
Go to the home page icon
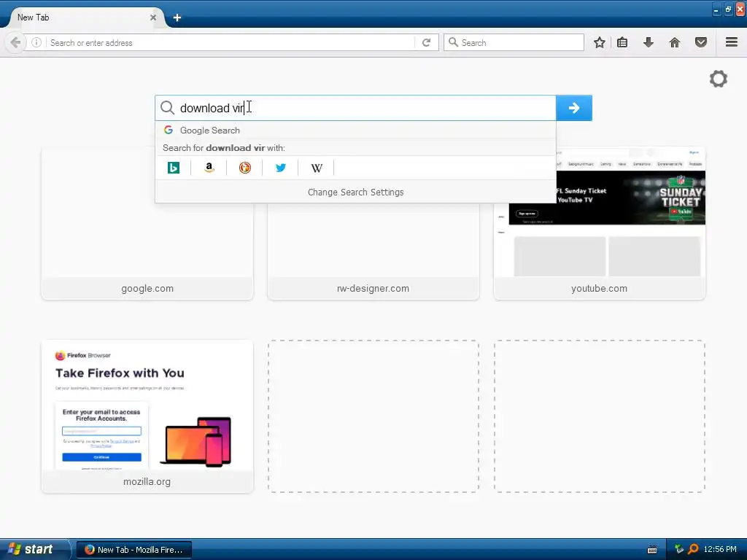point(675,42)
